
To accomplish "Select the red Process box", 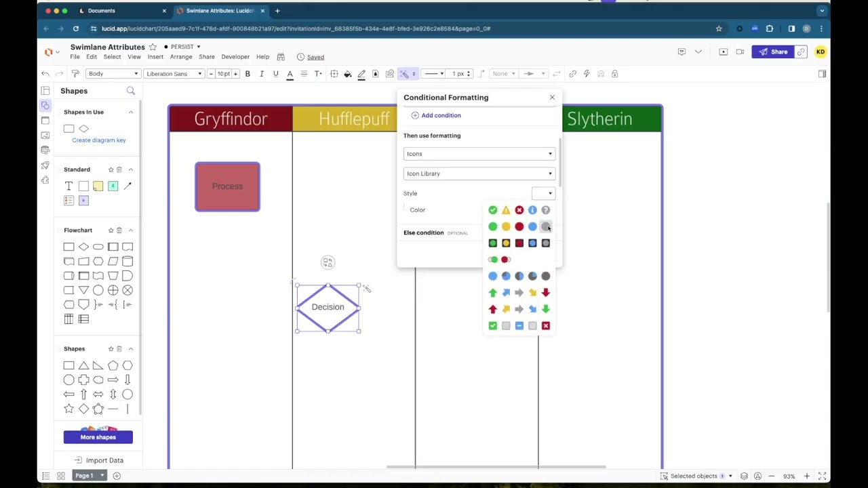I will click(227, 186).
